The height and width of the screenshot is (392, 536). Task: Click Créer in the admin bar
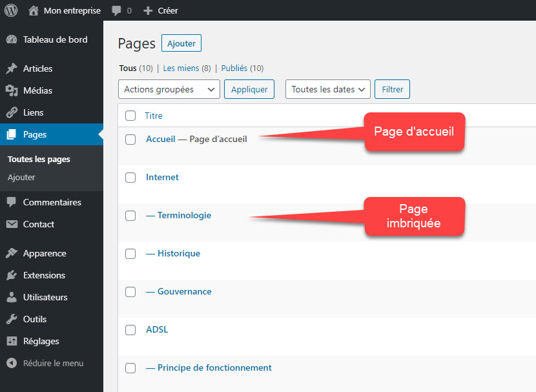pyautogui.click(x=168, y=10)
